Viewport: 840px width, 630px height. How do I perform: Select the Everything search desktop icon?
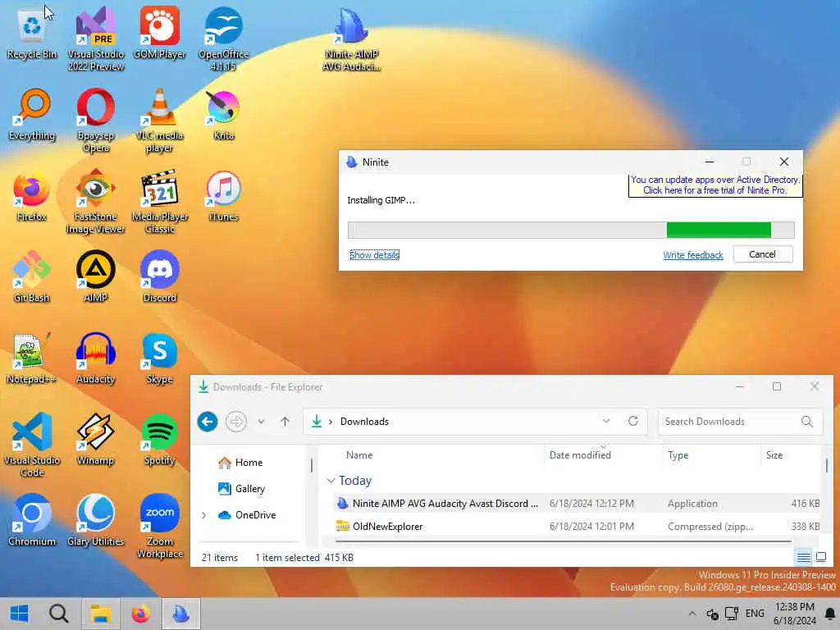tap(32, 115)
